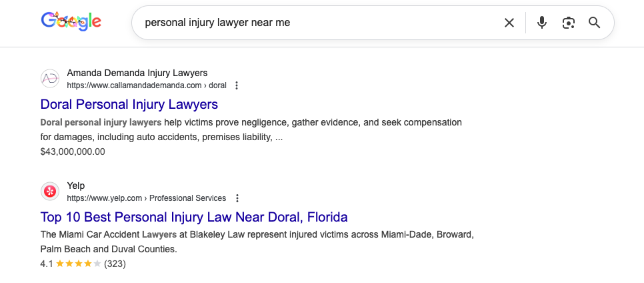The image size is (644, 283).
Task: Open the 'Doral Personal Injury Lawyers' result
Action: click(x=129, y=105)
